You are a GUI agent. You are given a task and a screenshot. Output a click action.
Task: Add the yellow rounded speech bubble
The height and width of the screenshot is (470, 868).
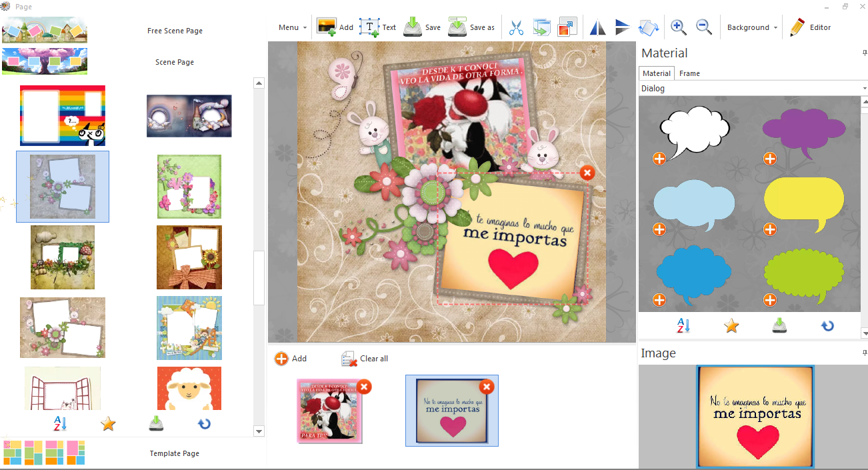[770, 229]
